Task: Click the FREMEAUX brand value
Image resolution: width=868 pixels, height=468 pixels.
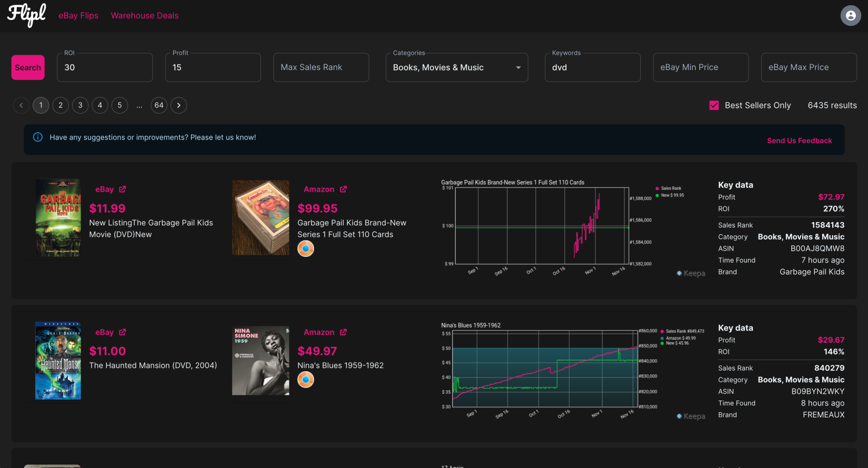Action: click(x=823, y=415)
